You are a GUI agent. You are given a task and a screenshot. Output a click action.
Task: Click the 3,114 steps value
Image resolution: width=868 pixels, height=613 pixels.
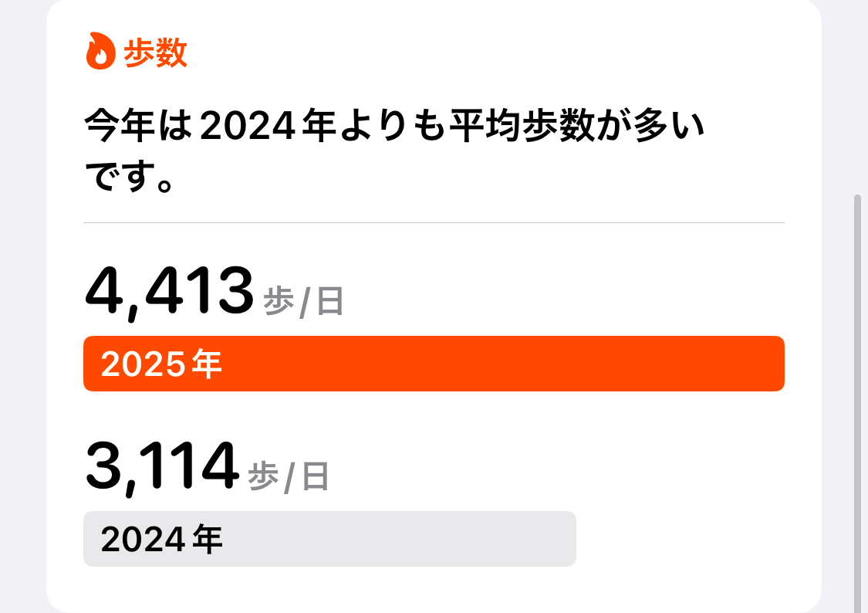click(160, 466)
